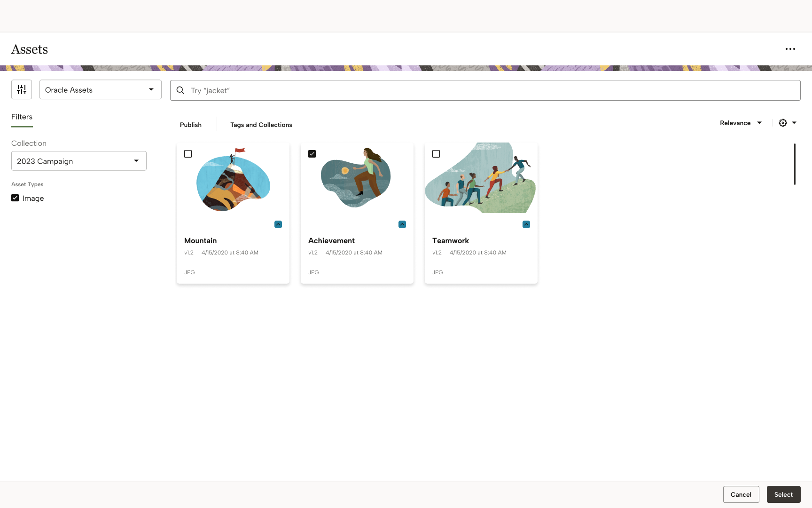Click the Collection label
The height and width of the screenshot is (508, 812).
tap(29, 143)
